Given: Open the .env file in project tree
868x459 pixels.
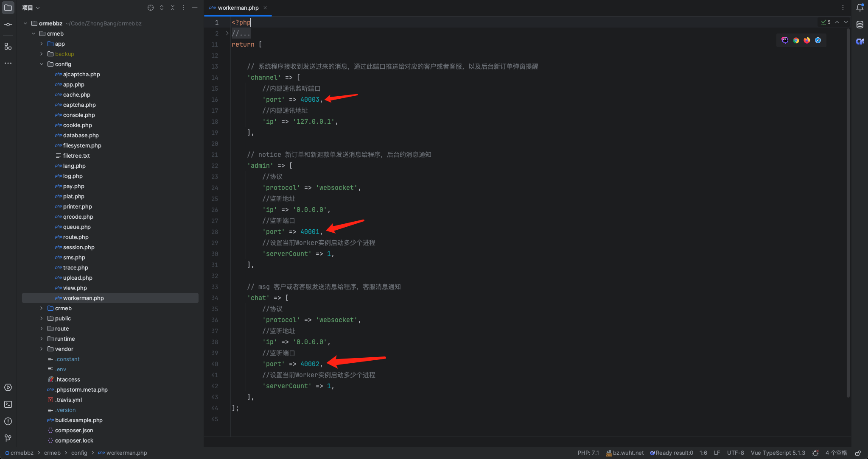Looking at the screenshot, I should coord(61,369).
